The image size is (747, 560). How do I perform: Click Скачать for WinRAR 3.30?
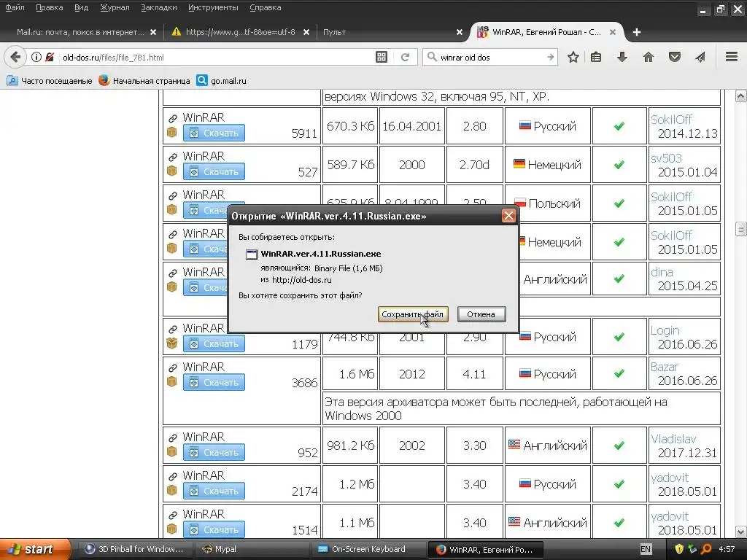coord(214,452)
